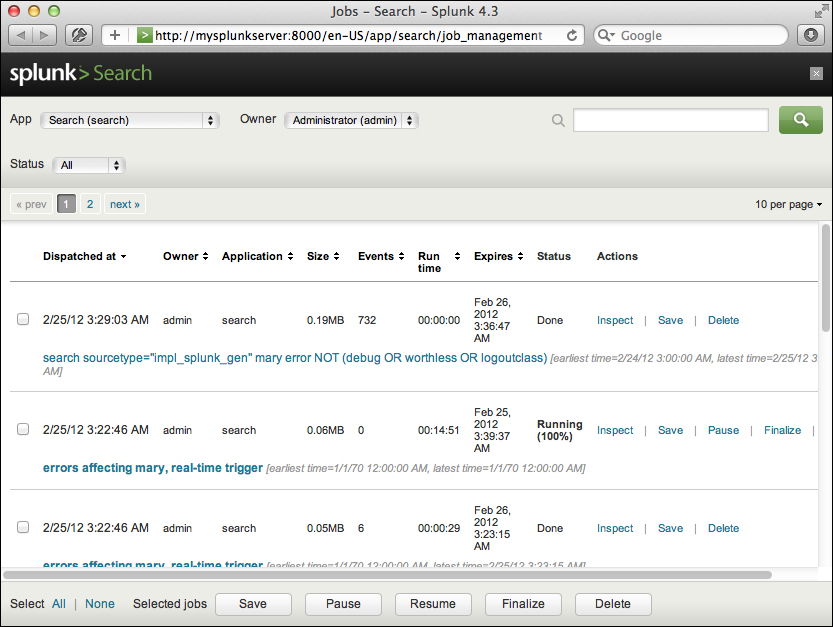
Task: Sort jobs by Application column
Action: click(258, 256)
